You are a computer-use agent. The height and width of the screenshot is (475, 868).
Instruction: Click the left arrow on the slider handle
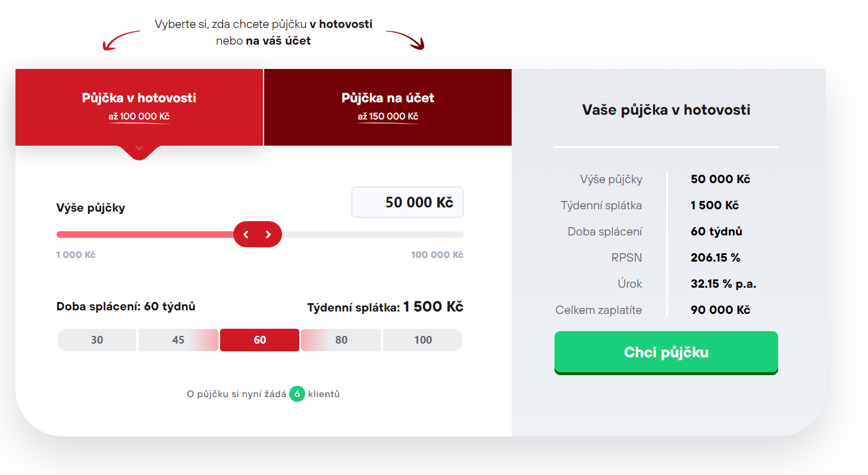pos(246,234)
